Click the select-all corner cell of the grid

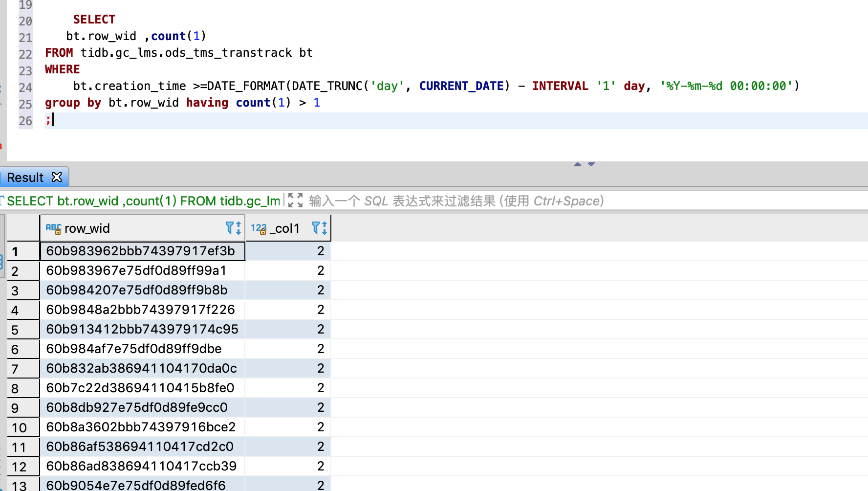tap(23, 228)
